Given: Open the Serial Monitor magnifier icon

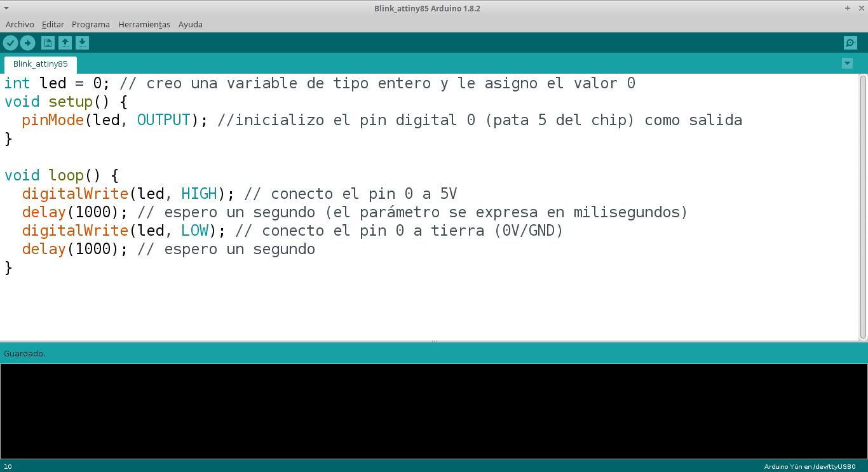Looking at the screenshot, I should [850, 43].
